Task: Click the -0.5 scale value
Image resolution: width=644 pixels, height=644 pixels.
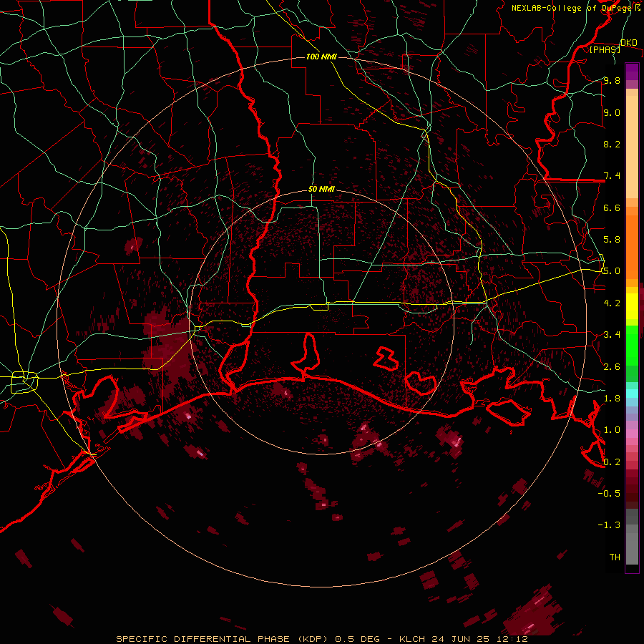Action: click(x=609, y=494)
